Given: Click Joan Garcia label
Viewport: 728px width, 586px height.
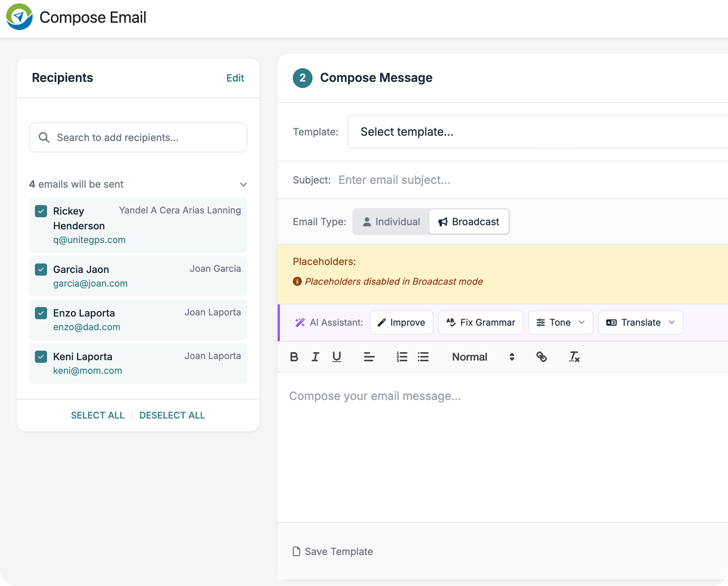Looking at the screenshot, I should coord(215,269).
